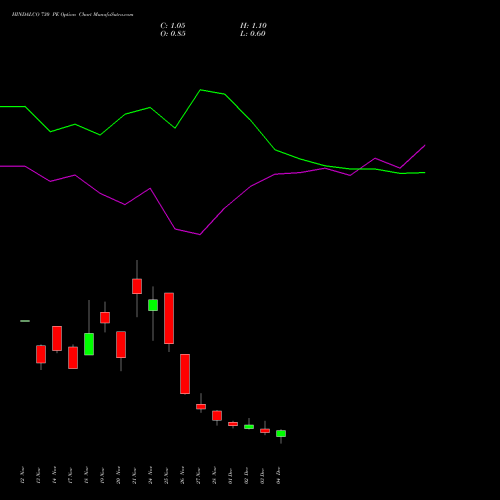This screenshot has width=500, height=500.
Task: Click the '19 Nov' date axis label
Action: (x=102, y=475)
